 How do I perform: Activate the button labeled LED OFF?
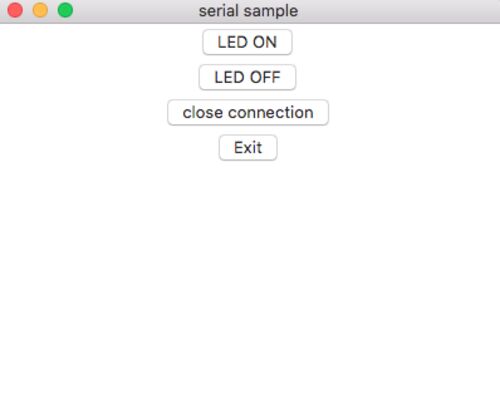point(247,77)
